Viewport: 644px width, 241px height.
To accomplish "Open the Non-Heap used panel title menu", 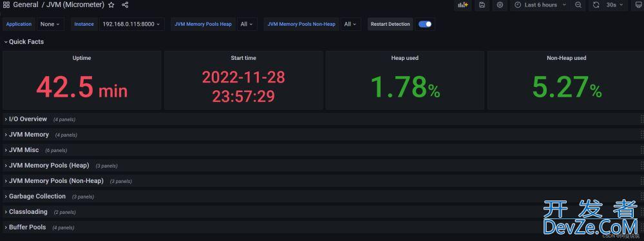I will pos(566,58).
